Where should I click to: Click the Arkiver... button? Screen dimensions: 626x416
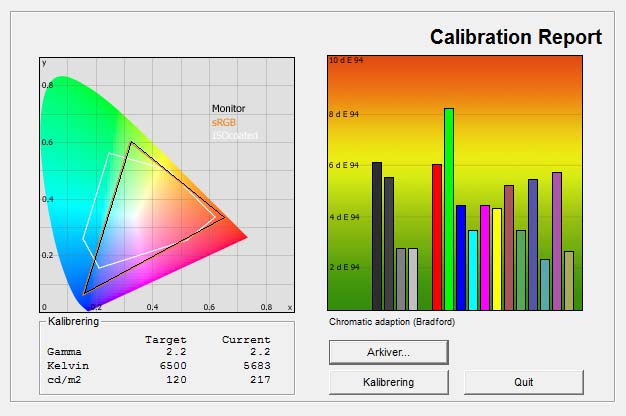(388, 352)
